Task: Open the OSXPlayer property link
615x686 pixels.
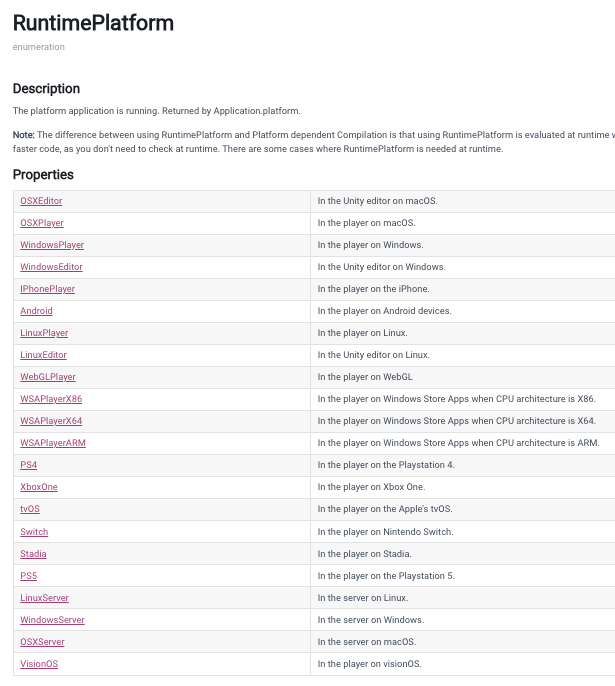Action: (x=42, y=223)
